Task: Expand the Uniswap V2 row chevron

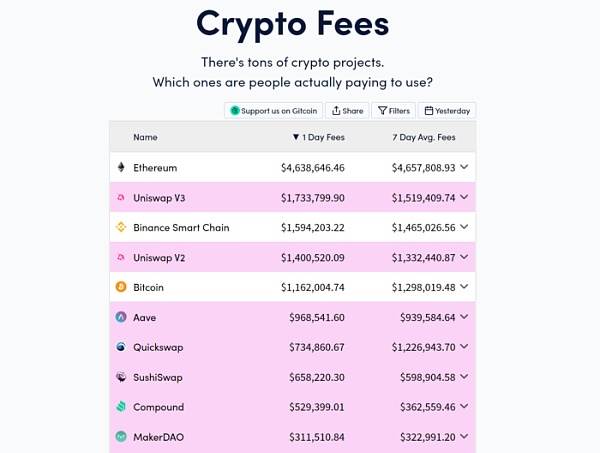Action: click(464, 257)
